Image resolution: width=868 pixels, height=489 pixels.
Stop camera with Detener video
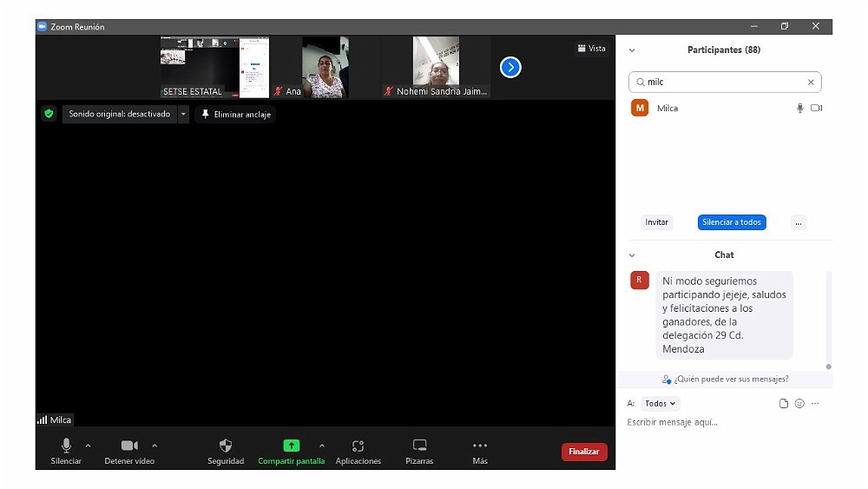pyautogui.click(x=129, y=446)
